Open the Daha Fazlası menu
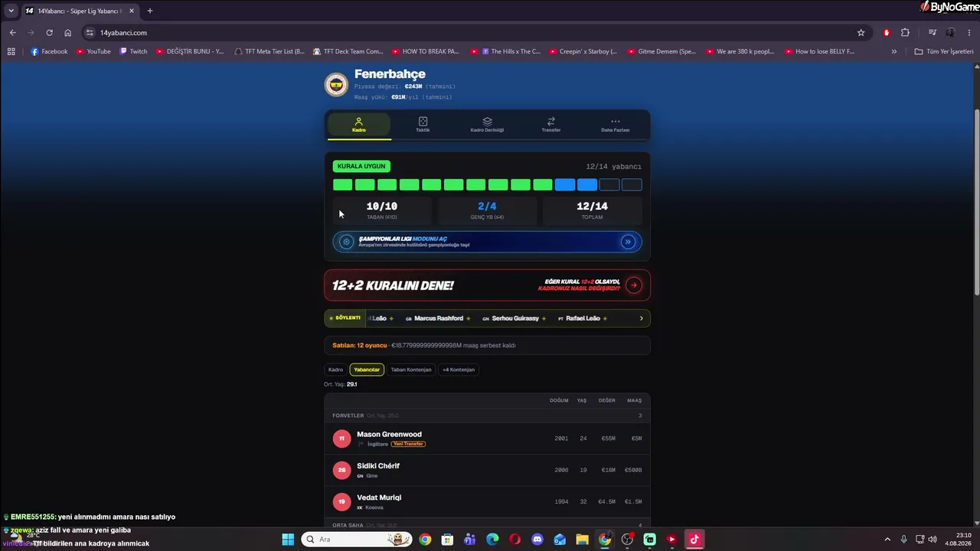Image resolution: width=980 pixels, height=551 pixels. (x=615, y=125)
